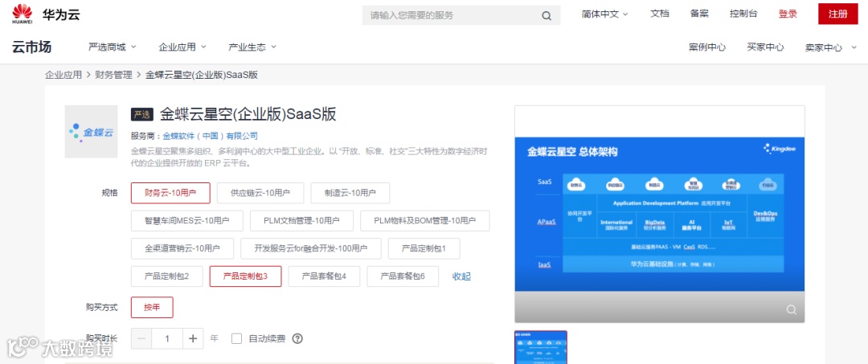Expand the 卖家中心 dropdown
Image resolution: width=868 pixels, height=364 pixels.
coord(831,47)
